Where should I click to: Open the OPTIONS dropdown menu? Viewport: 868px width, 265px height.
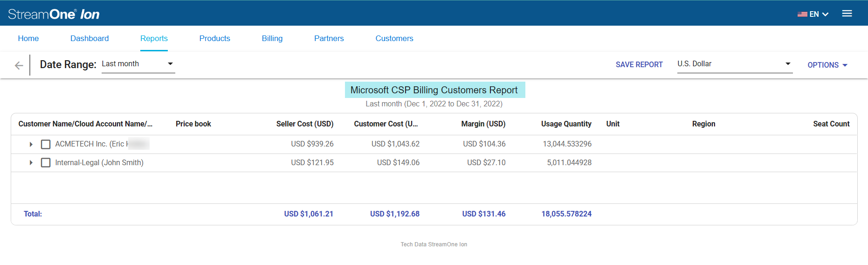click(x=827, y=65)
